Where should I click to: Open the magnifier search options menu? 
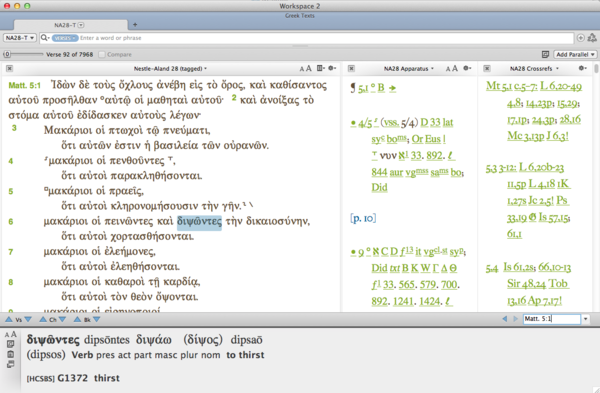point(45,38)
